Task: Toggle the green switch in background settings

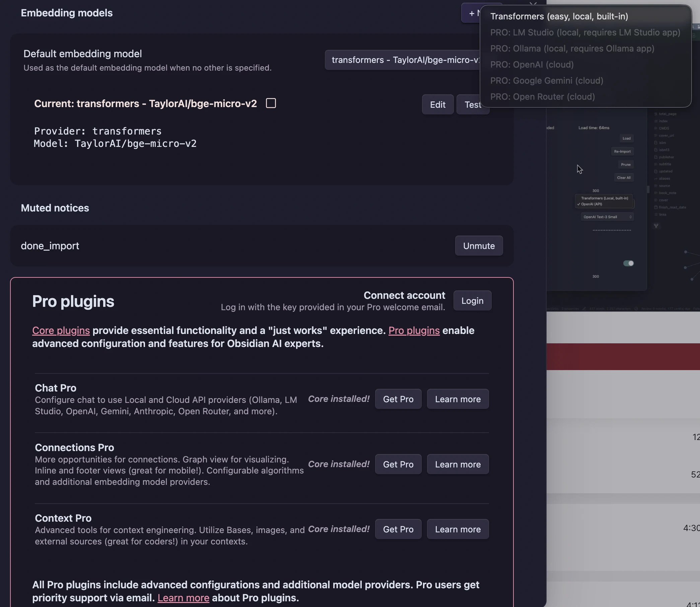Action: tap(628, 263)
